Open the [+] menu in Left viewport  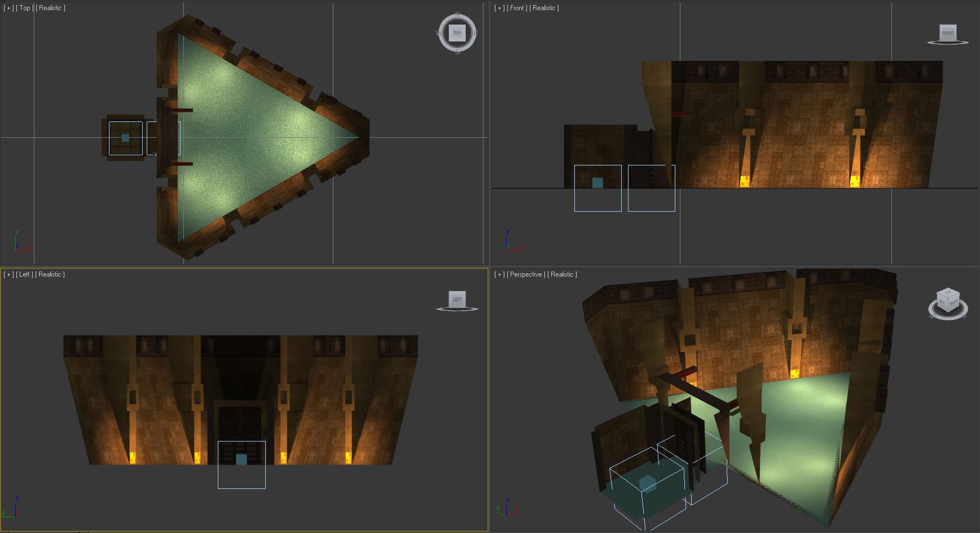8,274
